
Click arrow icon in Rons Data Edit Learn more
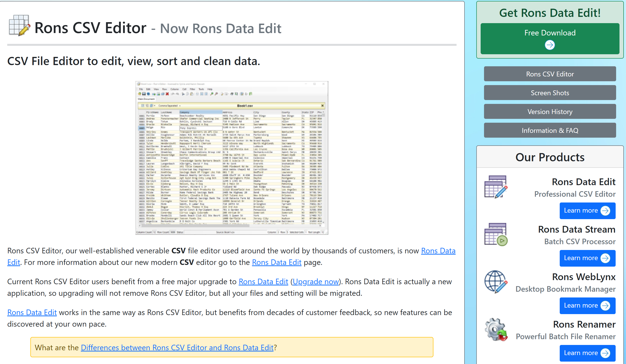click(605, 211)
